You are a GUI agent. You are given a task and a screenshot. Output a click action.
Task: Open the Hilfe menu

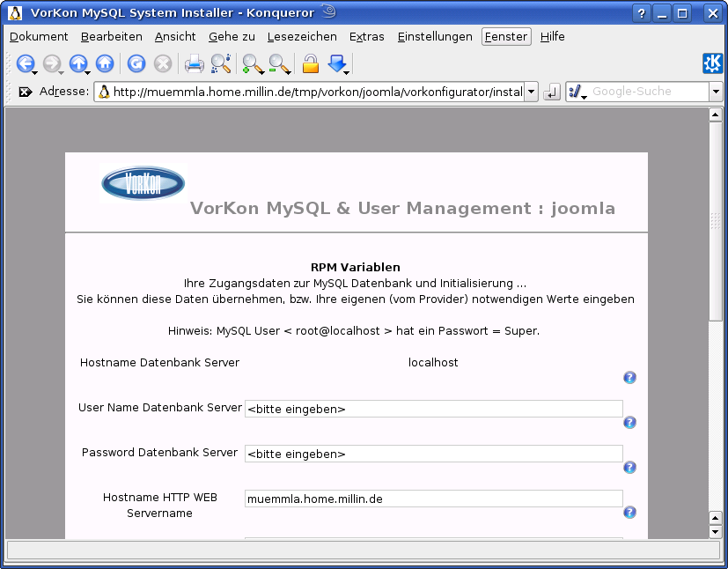tap(553, 37)
